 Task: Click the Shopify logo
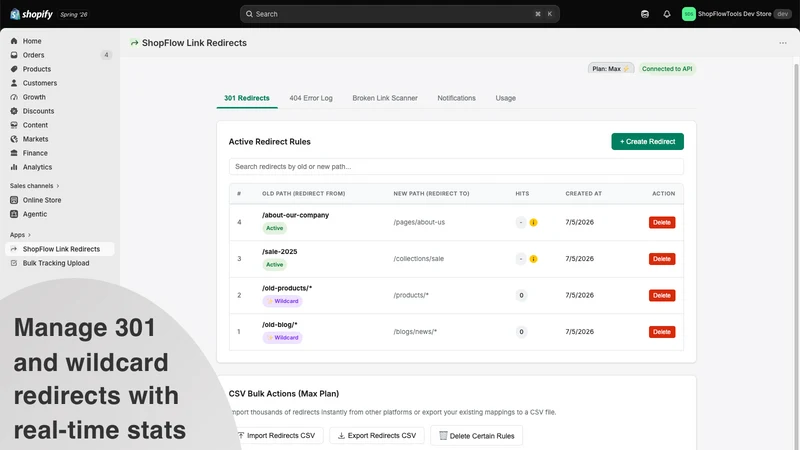(x=31, y=14)
